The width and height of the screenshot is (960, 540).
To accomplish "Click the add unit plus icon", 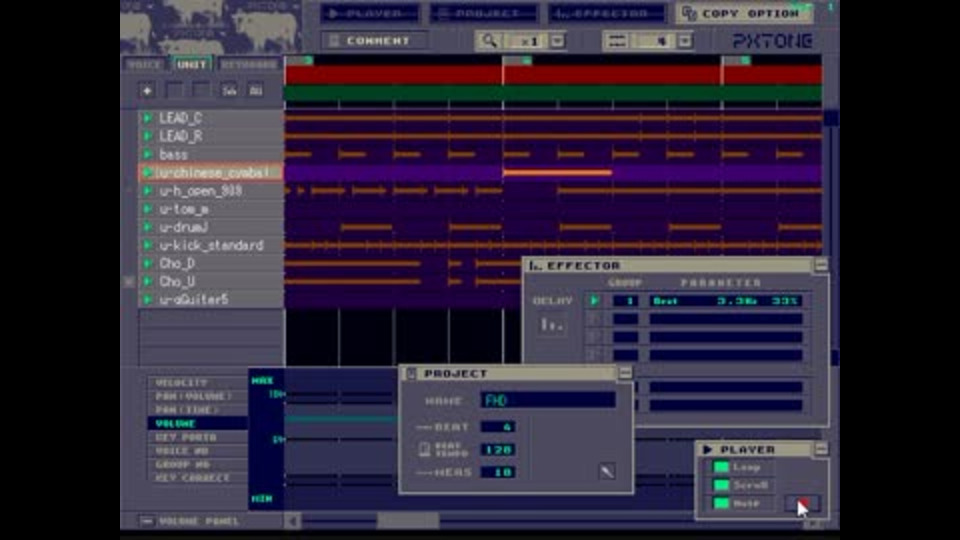I will click(147, 91).
